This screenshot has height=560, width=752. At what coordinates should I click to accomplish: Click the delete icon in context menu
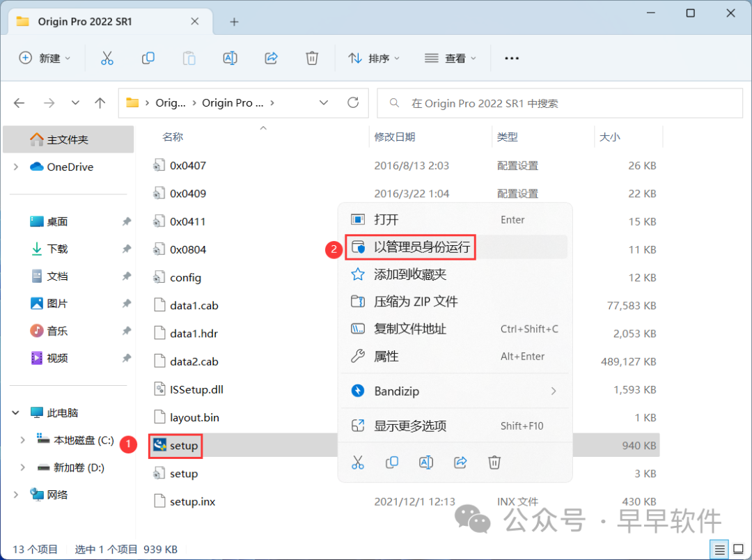coord(494,462)
